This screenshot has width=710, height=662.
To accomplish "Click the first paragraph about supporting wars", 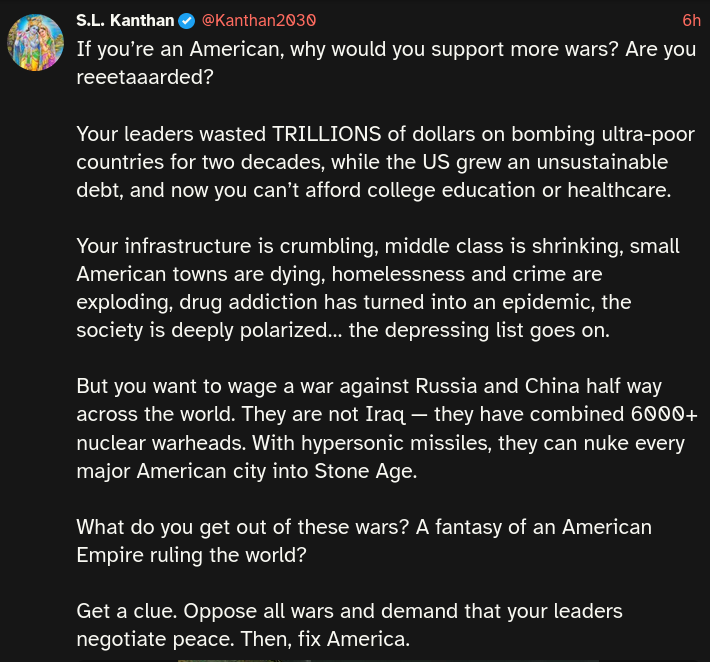I will (x=385, y=62).
